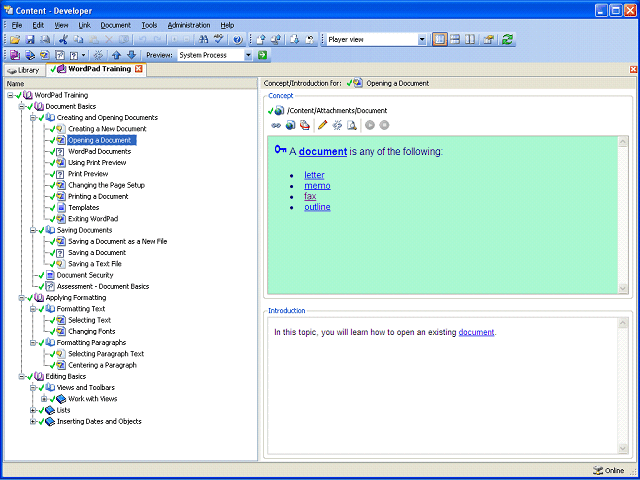The height and width of the screenshot is (480, 640).
Task: Click the Concept pane scrollbar down arrow
Action: pos(622,288)
